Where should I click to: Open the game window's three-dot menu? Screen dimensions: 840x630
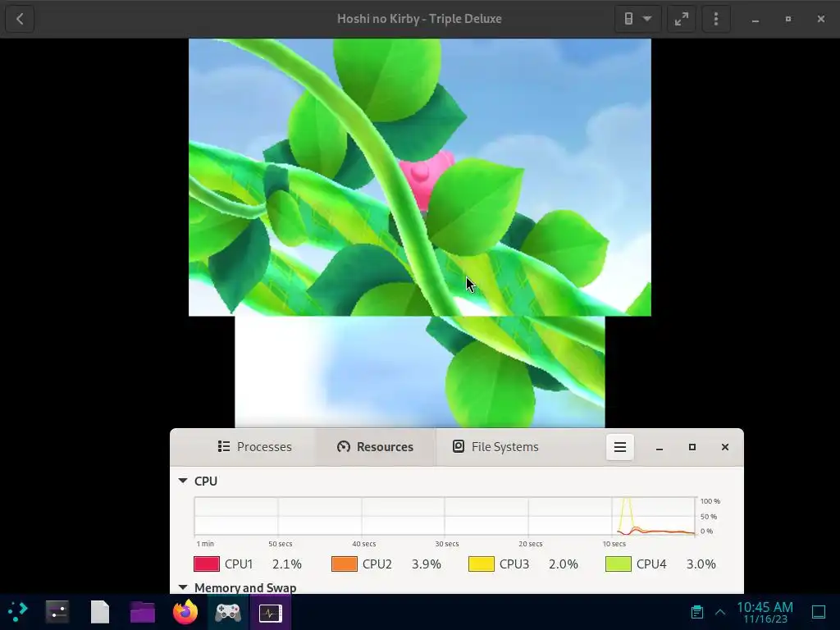click(x=715, y=19)
